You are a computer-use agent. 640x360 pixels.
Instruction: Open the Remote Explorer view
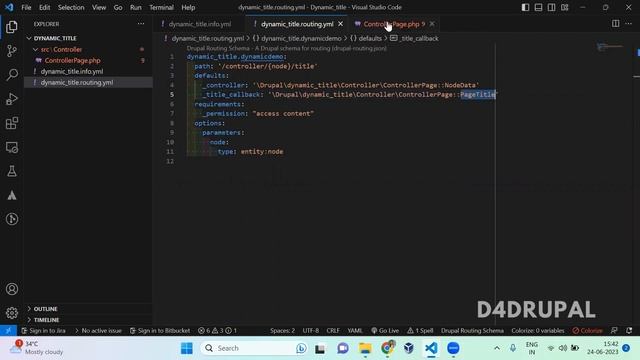[x=12, y=147]
